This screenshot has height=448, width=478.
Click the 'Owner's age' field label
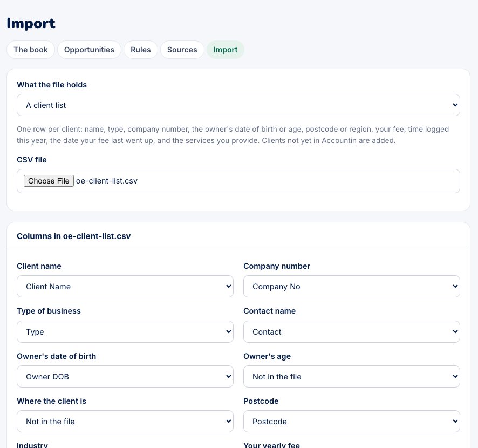pyautogui.click(x=267, y=356)
